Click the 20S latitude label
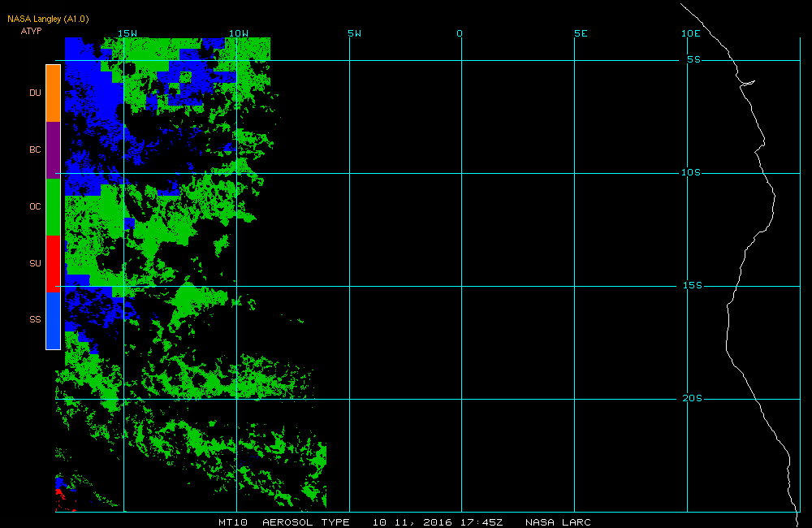The image size is (812, 528). pos(693,399)
